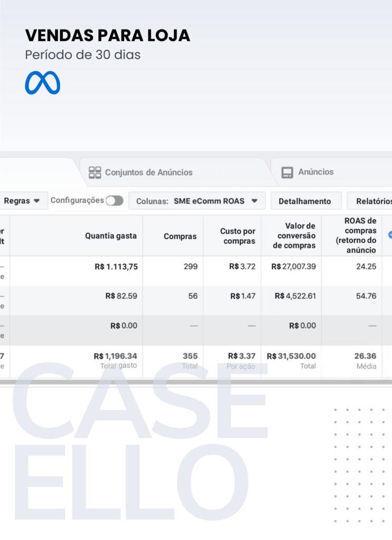Click the Meta infinity logo
This screenshot has height=540, width=392.
pos(42,83)
